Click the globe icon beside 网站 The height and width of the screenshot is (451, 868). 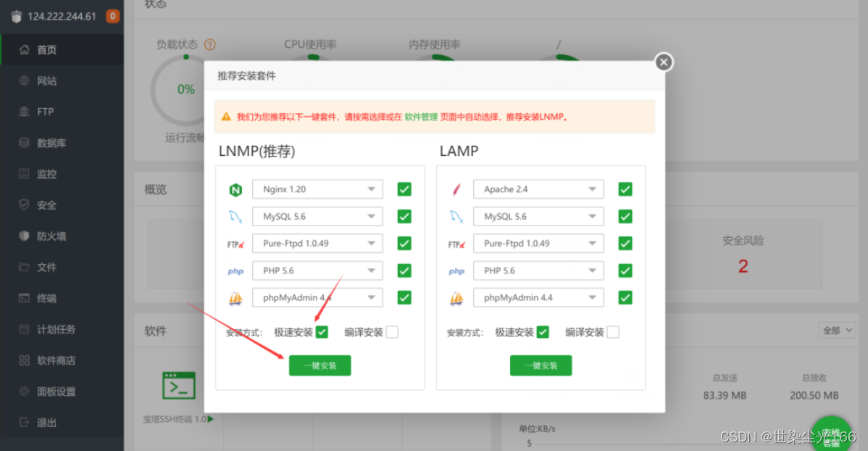[x=24, y=81]
